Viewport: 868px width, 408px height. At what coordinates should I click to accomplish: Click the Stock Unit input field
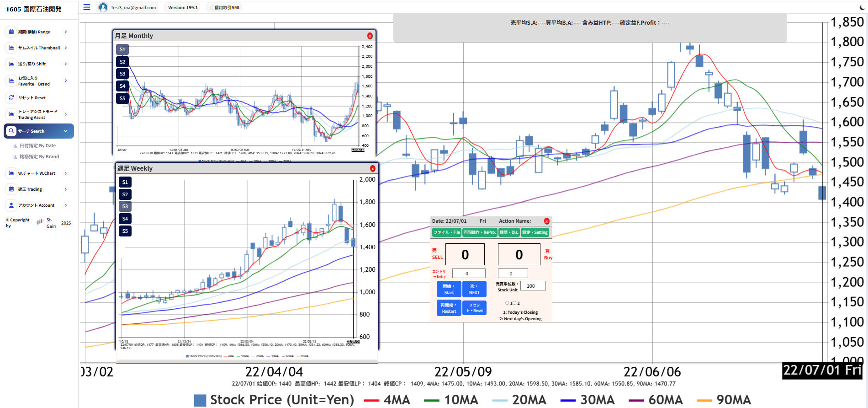[533, 286]
